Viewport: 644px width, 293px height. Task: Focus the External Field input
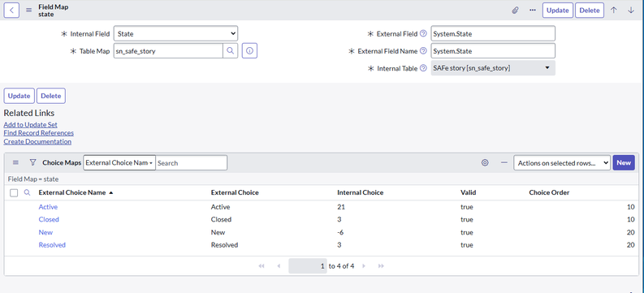click(493, 33)
